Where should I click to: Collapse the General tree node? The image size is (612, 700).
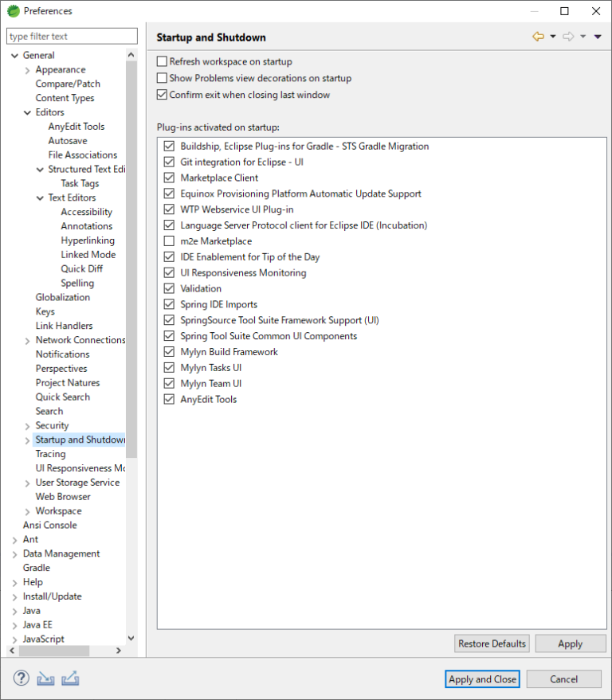coord(14,56)
